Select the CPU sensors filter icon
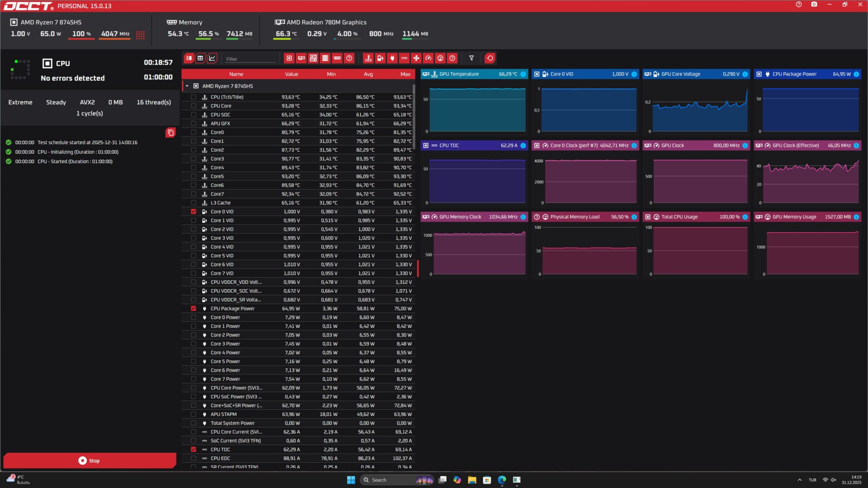868x488 pixels. (289, 58)
